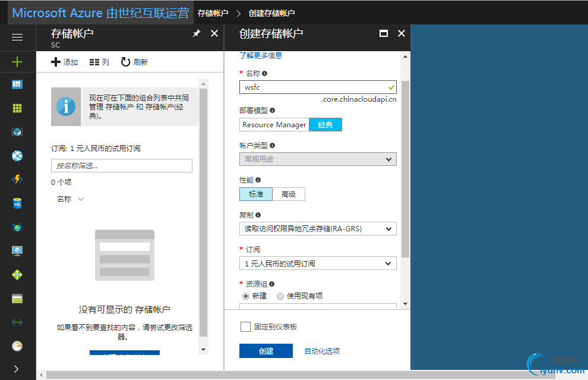588x380 pixels.
Task: Pin the 存储帐户 blade
Action: 197,33
